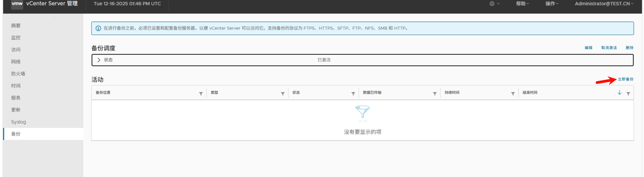Start a backup with 立即备份

pyautogui.click(x=625, y=79)
